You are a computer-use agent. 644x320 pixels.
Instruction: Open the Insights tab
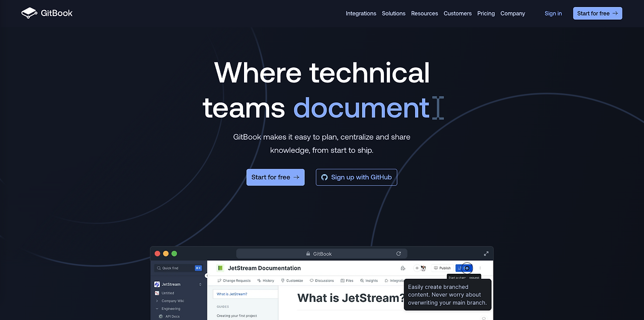[369, 281]
